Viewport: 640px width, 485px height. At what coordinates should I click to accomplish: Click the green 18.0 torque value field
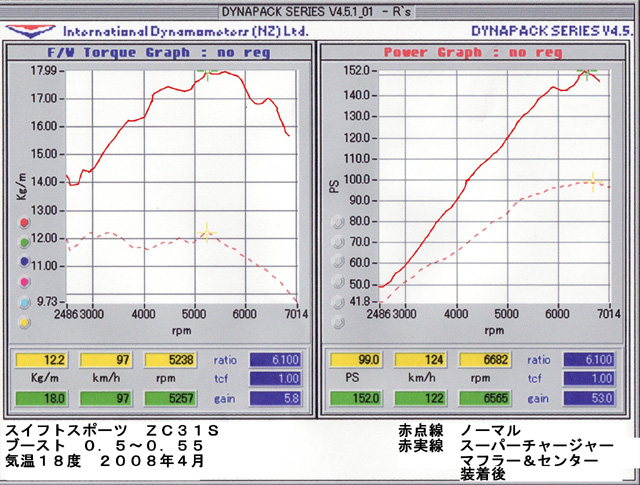click(41, 398)
